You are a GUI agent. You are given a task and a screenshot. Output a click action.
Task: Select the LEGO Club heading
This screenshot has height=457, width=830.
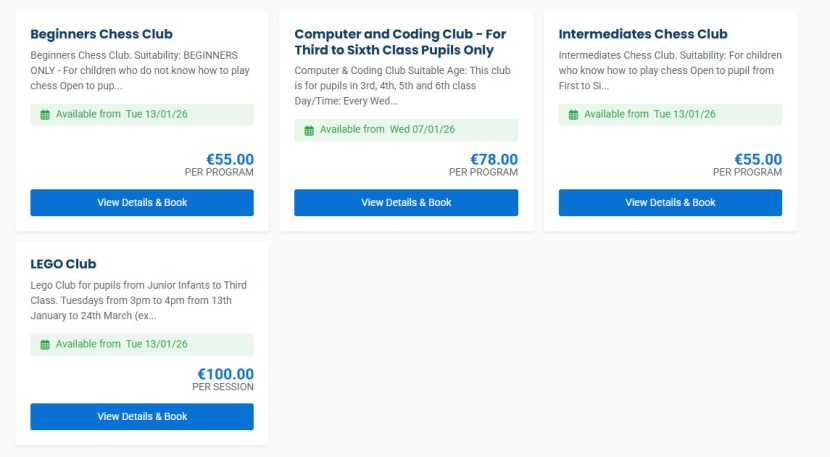click(x=63, y=264)
